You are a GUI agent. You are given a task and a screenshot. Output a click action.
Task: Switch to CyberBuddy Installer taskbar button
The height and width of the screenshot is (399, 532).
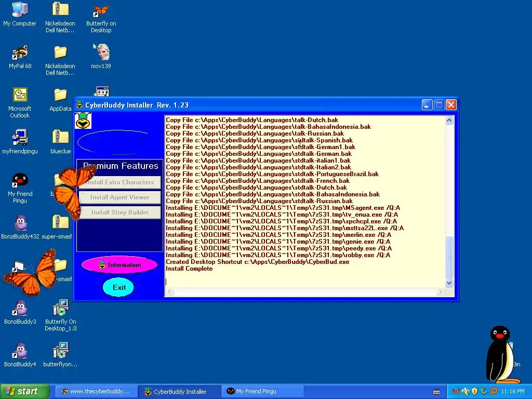tap(180, 392)
